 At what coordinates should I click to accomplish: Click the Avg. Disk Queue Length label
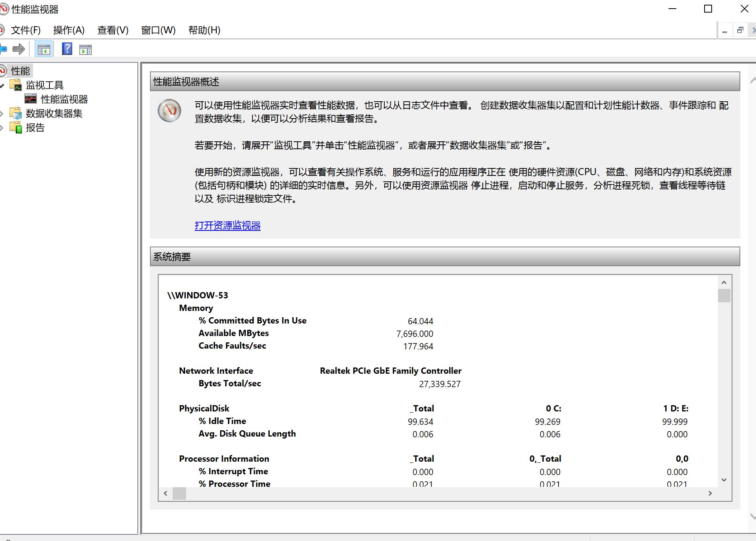[x=247, y=433]
